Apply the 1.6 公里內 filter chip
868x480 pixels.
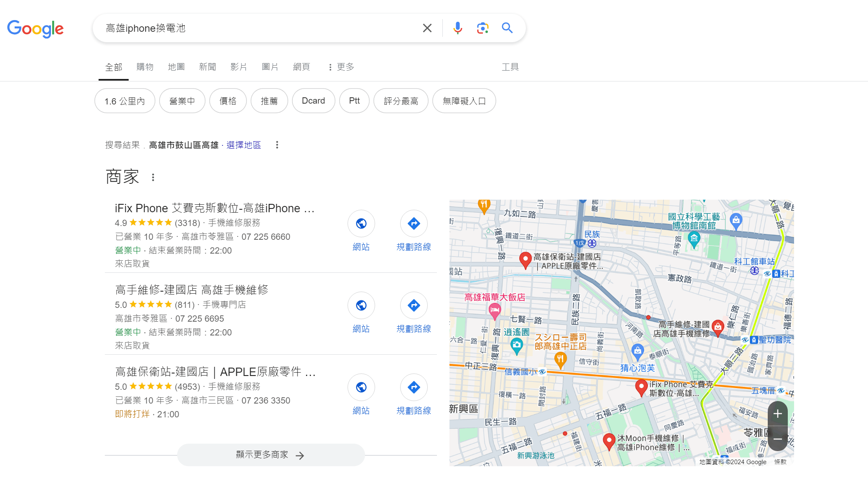coord(124,101)
